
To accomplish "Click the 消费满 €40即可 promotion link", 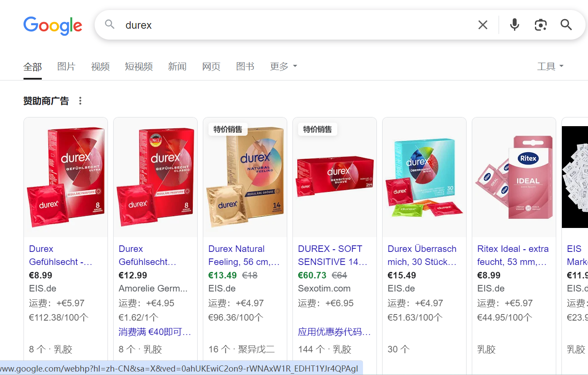I will click(155, 332).
